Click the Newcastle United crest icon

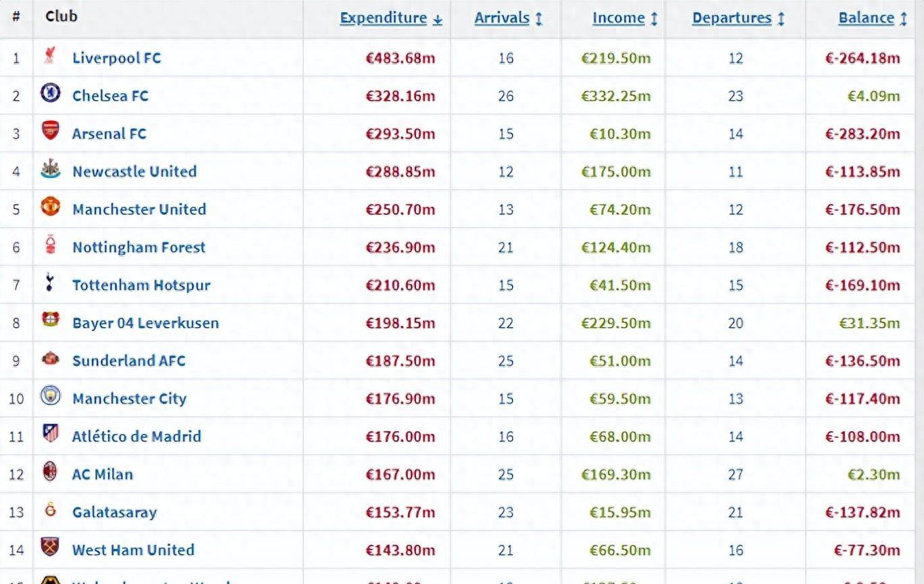[x=50, y=169]
